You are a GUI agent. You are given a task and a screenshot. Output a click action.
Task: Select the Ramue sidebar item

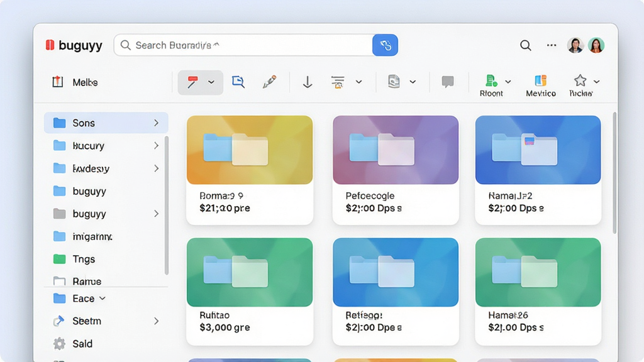[106, 281]
